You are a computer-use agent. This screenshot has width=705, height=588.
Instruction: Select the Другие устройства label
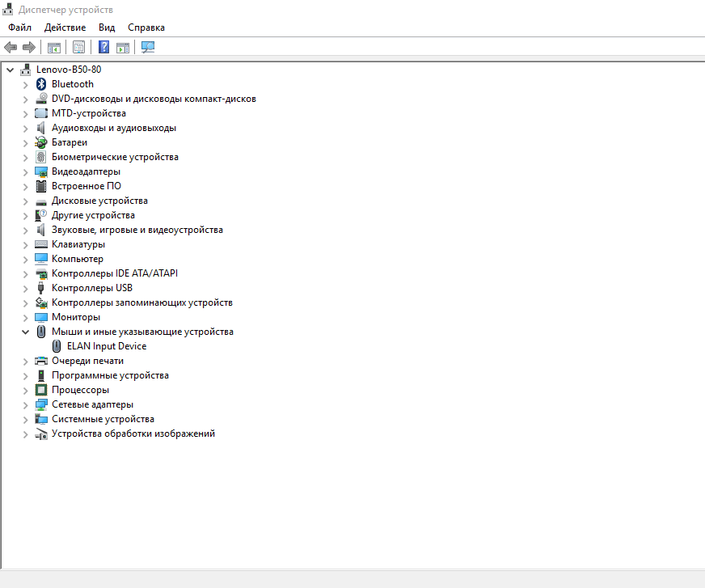(93, 215)
